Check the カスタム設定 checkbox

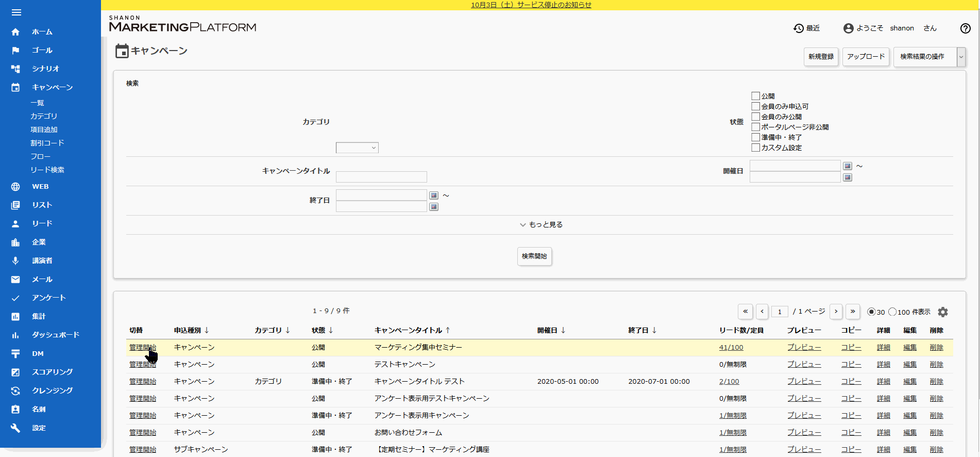[x=756, y=148]
